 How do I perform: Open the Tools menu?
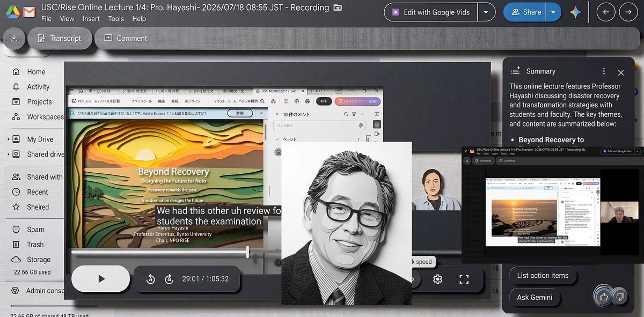116,19
